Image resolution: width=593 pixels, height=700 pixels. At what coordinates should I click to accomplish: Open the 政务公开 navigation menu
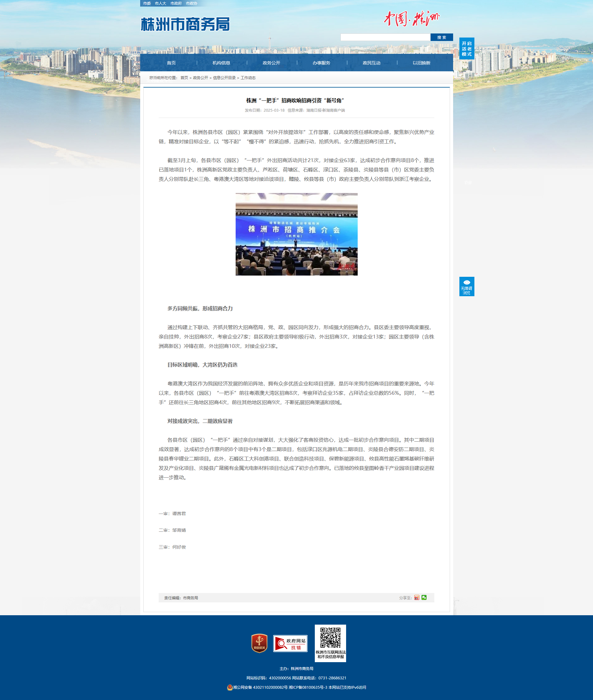(271, 63)
